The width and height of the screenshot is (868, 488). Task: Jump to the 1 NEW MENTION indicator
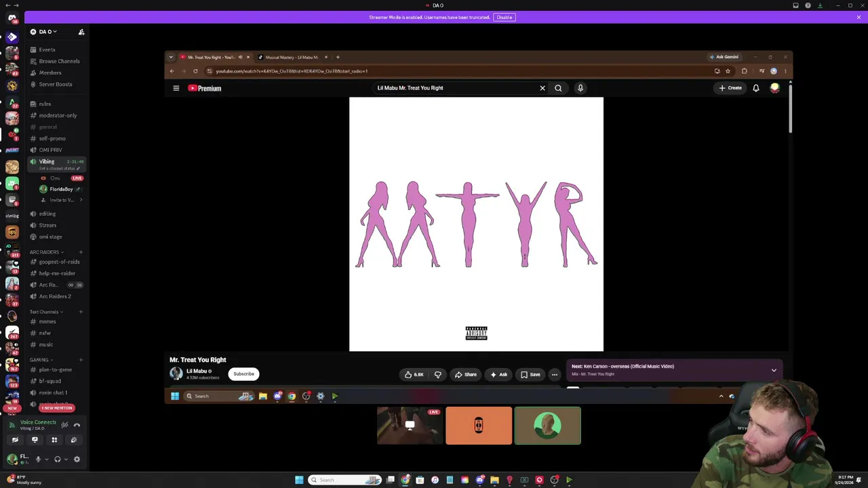coord(57,408)
